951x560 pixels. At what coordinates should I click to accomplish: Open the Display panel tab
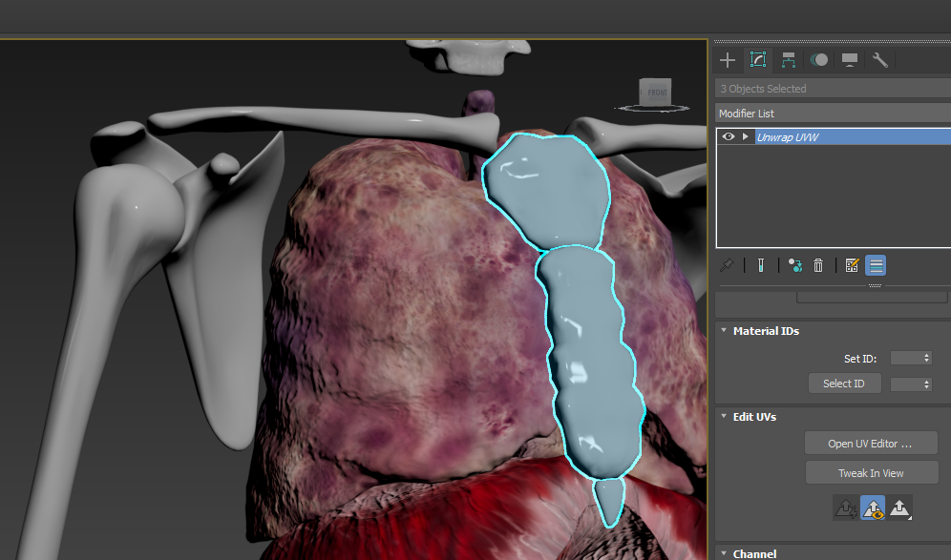point(850,60)
